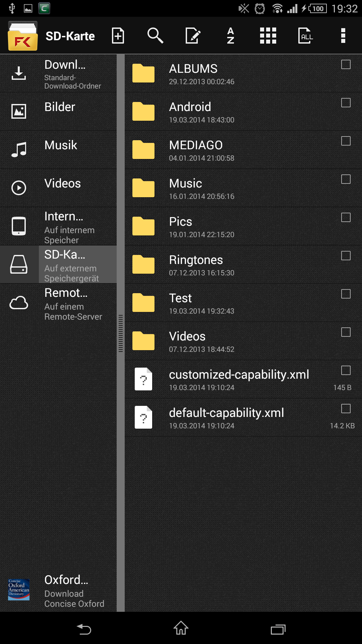The height and width of the screenshot is (644, 362).
Task: Open the ALBUMS folder icon
Action: 143,73
